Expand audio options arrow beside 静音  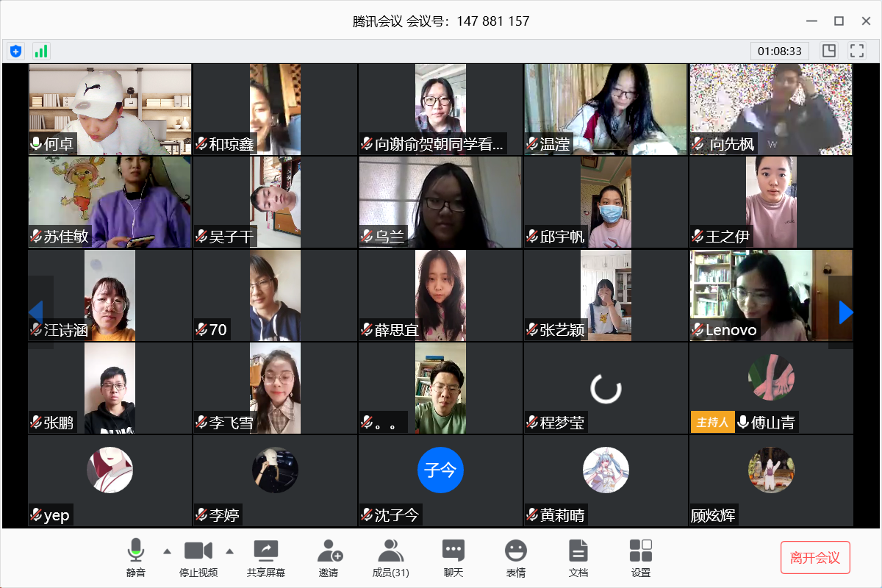click(x=167, y=551)
